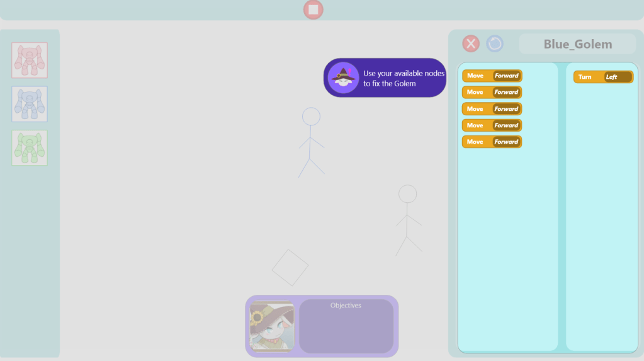Select the red golem icon

[x=30, y=60]
